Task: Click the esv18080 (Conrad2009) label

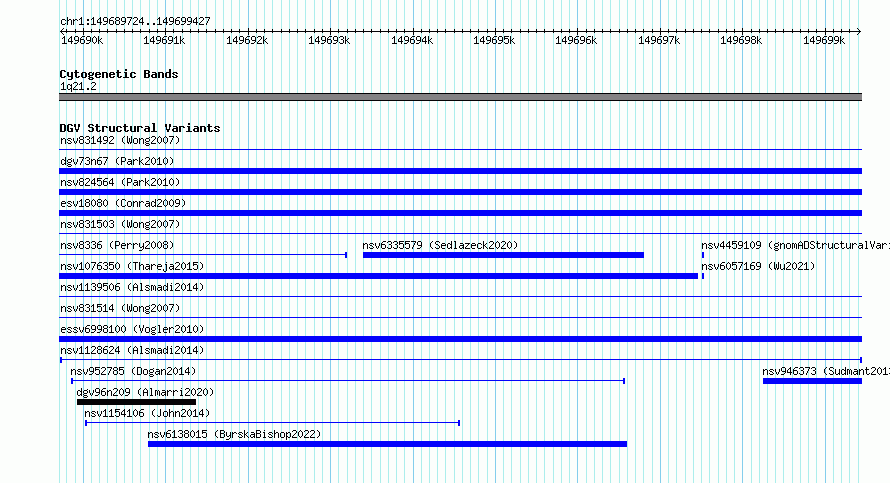Action: tap(123, 203)
